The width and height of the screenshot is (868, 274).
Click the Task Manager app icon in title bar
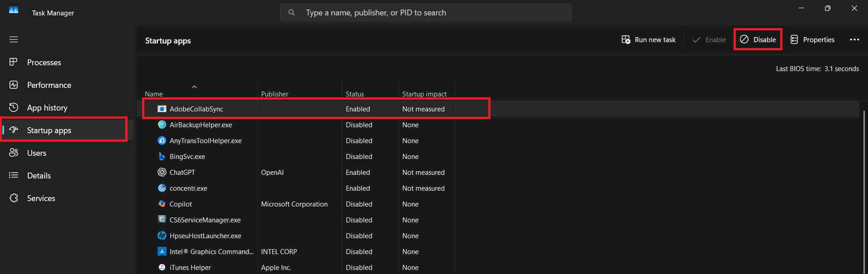point(14,10)
